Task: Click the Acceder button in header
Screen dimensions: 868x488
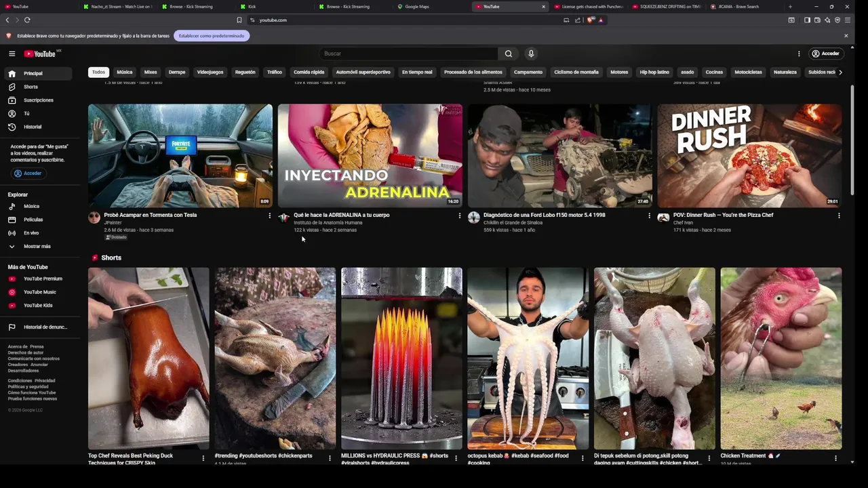Action: (826, 54)
